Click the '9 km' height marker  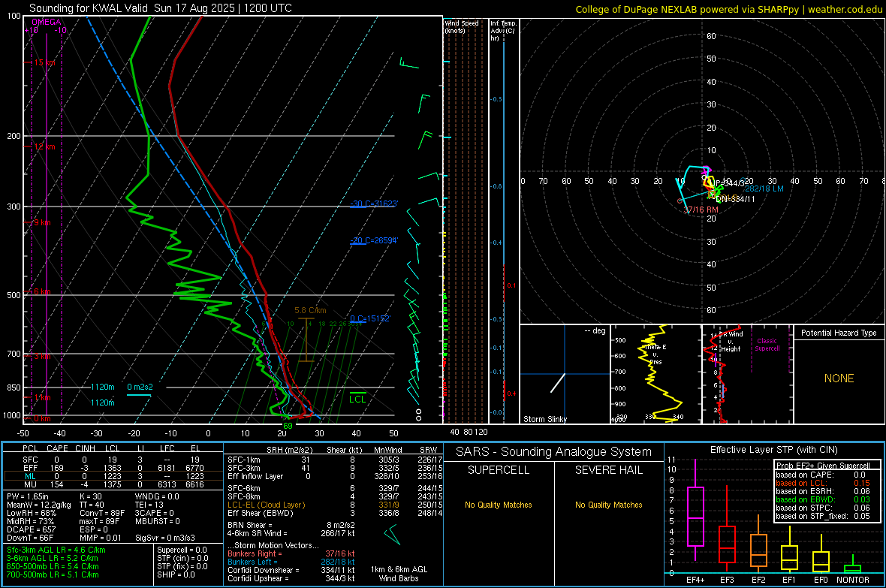(x=42, y=223)
